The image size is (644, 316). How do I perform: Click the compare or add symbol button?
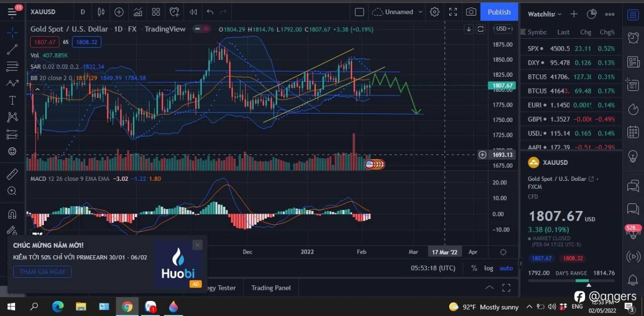[119, 12]
